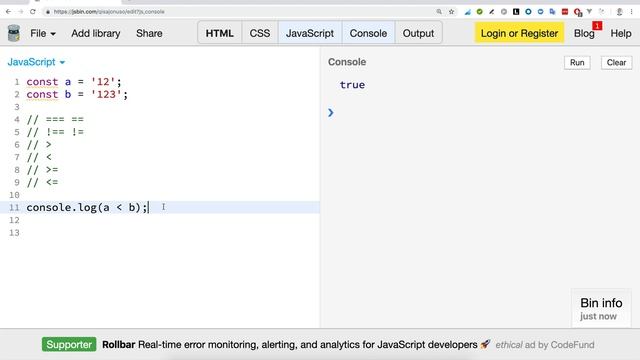The height and width of the screenshot is (360, 640).
Task: Open the Help link
Action: [621, 33]
